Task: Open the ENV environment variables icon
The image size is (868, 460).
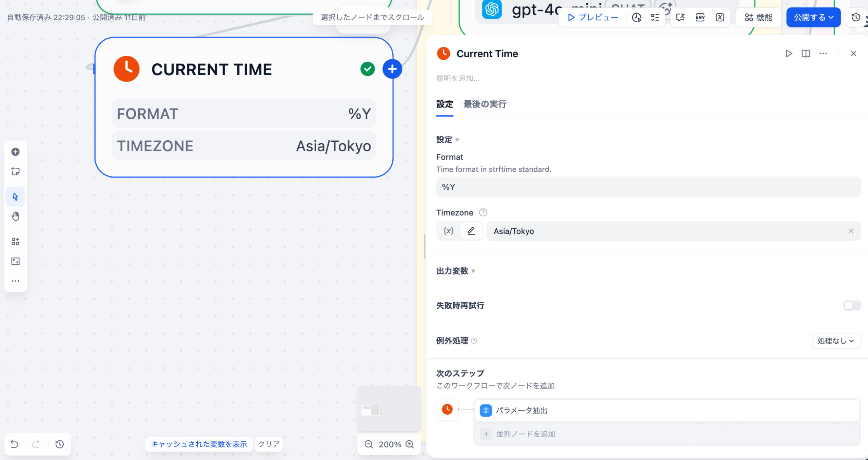Action: coord(700,17)
